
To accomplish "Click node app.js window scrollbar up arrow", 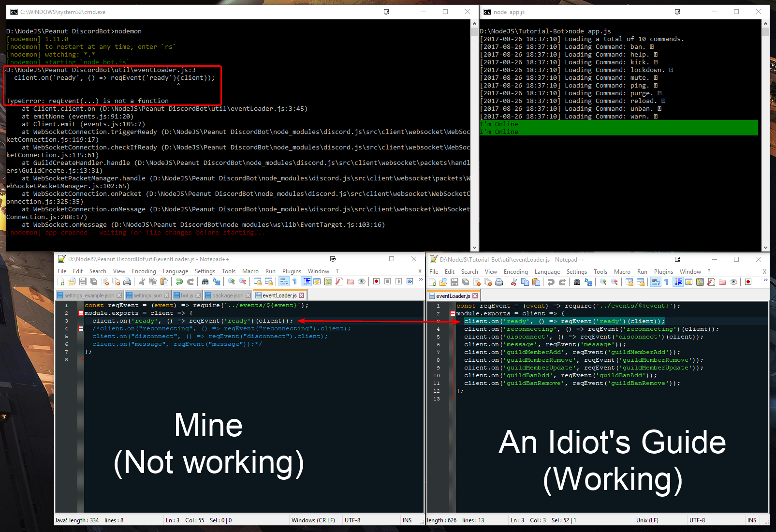I will 765,24.
